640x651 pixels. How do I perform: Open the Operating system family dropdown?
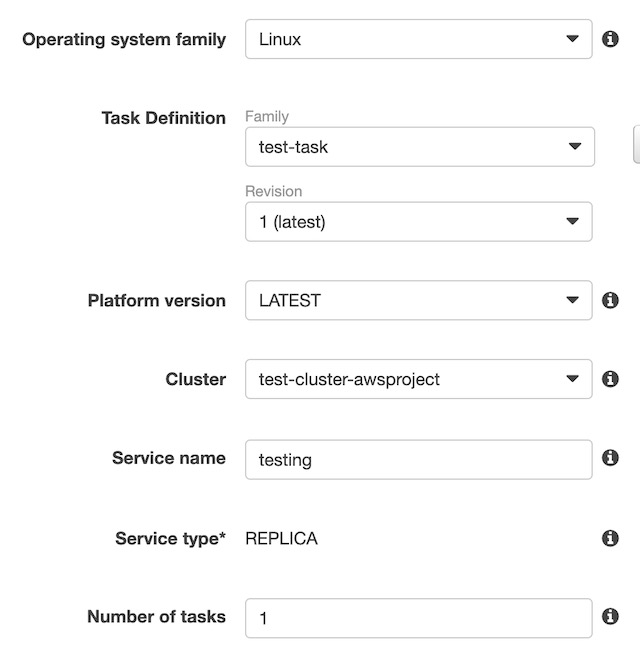pyautogui.click(x=418, y=40)
